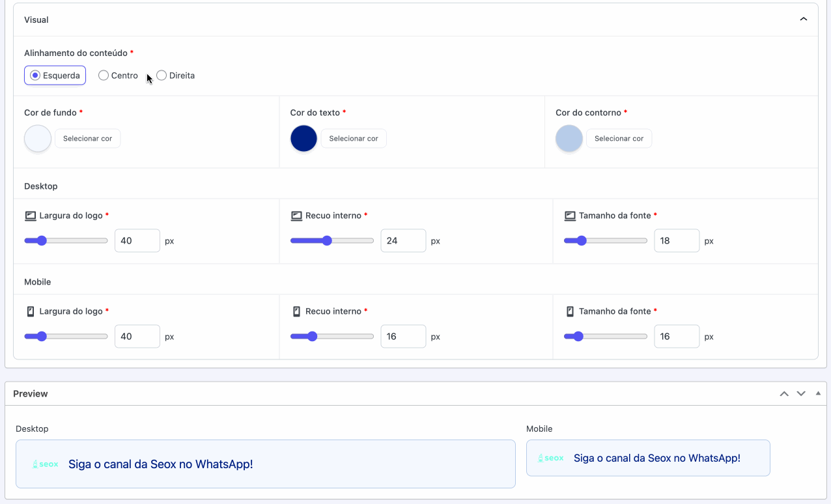Select the Centro alignment radio button

click(x=104, y=76)
